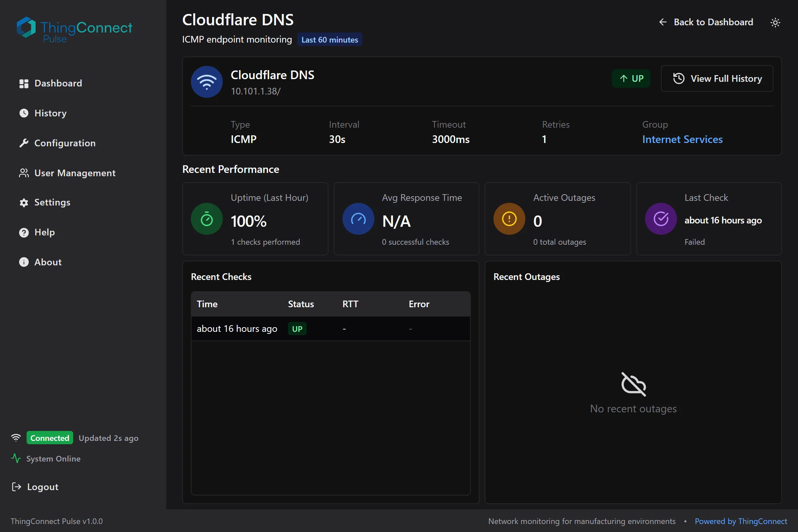Click the ThingConnect Pulse logo

coord(74,29)
